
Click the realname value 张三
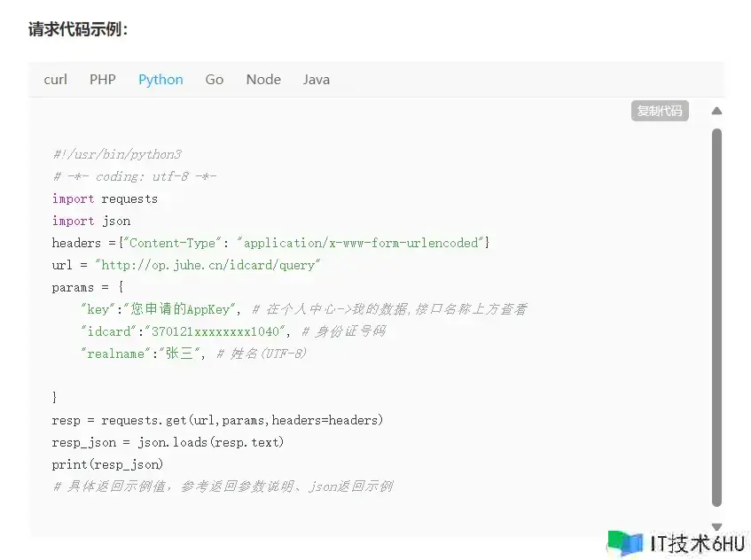point(179,354)
